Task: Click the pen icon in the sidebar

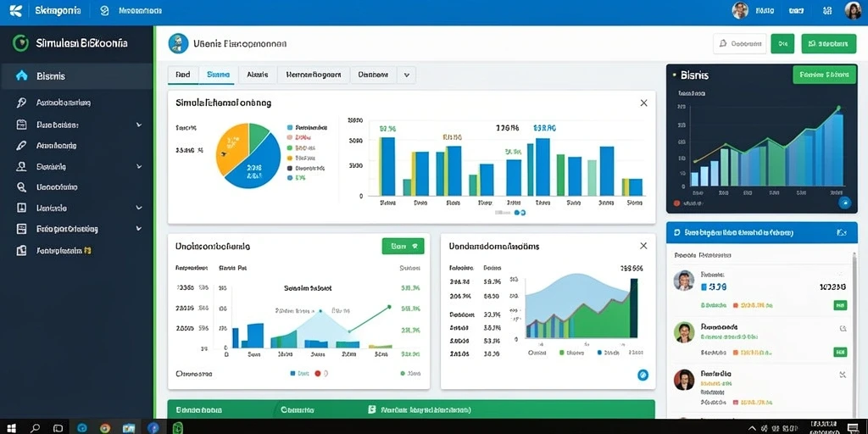Action: (x=21, y=146)
